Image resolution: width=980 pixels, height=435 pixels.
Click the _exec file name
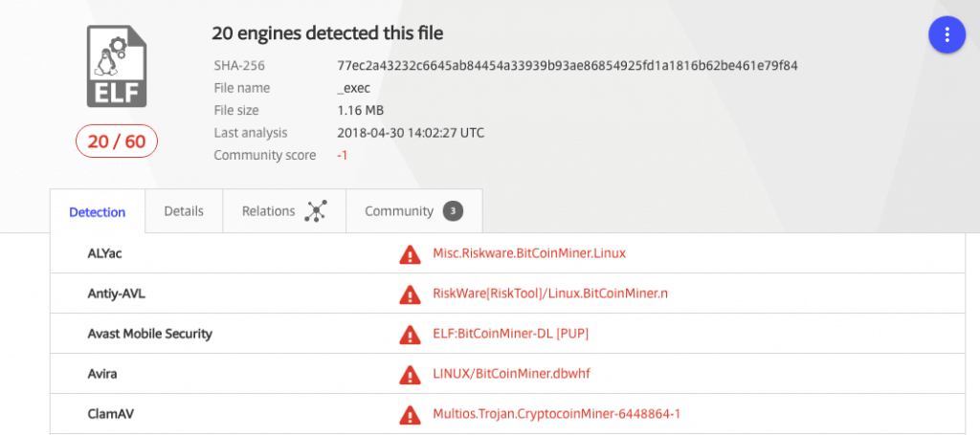coord(354,88)
